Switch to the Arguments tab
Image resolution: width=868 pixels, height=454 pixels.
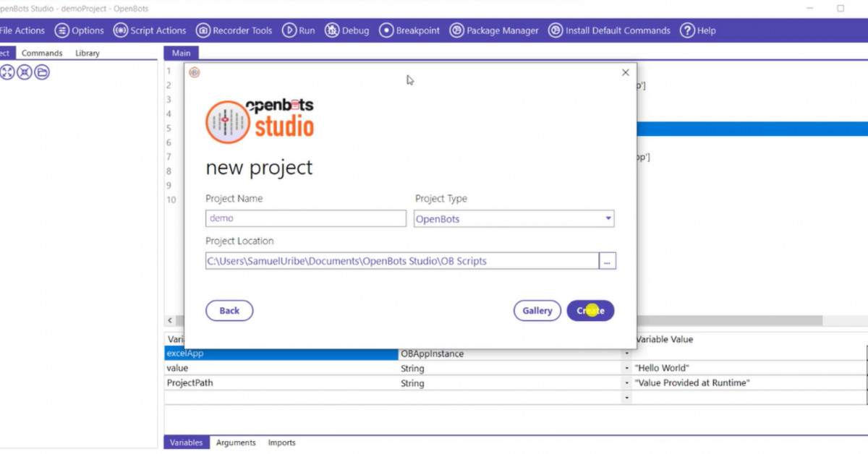tap(235, 442)
